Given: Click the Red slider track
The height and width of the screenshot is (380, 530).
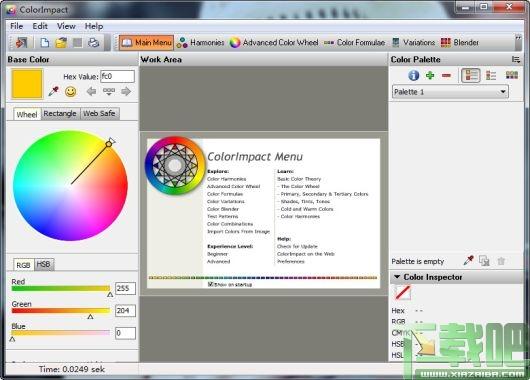Looking at the screenshot, I should (x=61, y=288).
